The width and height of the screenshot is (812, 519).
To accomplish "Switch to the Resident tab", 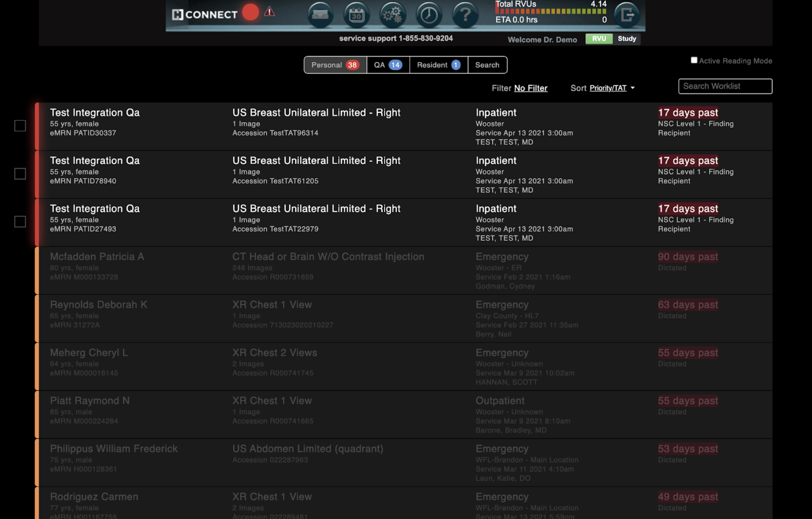I will click(438, 65).
